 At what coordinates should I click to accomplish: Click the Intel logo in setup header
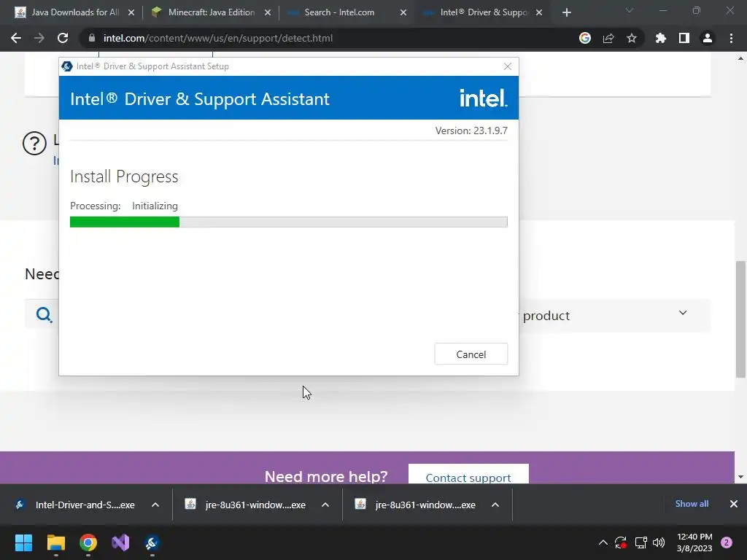point(484,98)
